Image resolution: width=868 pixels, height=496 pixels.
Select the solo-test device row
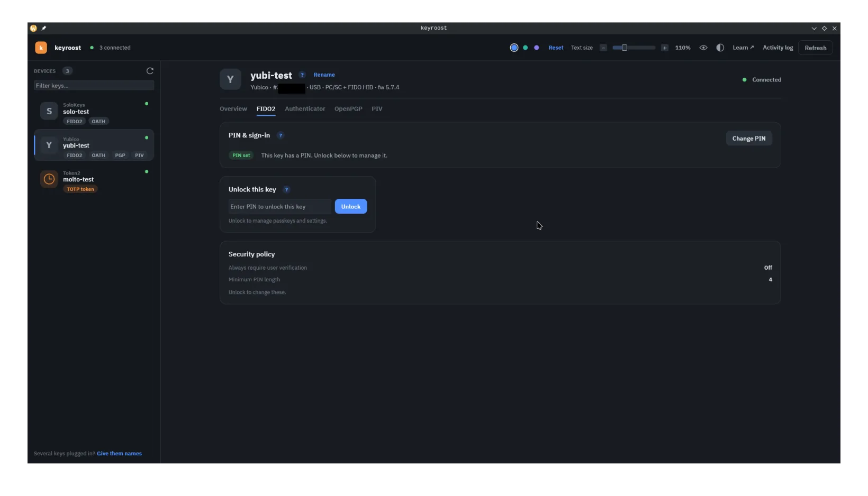point(94,112)
